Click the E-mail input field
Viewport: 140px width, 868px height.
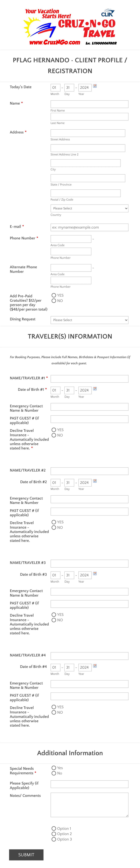89,227
